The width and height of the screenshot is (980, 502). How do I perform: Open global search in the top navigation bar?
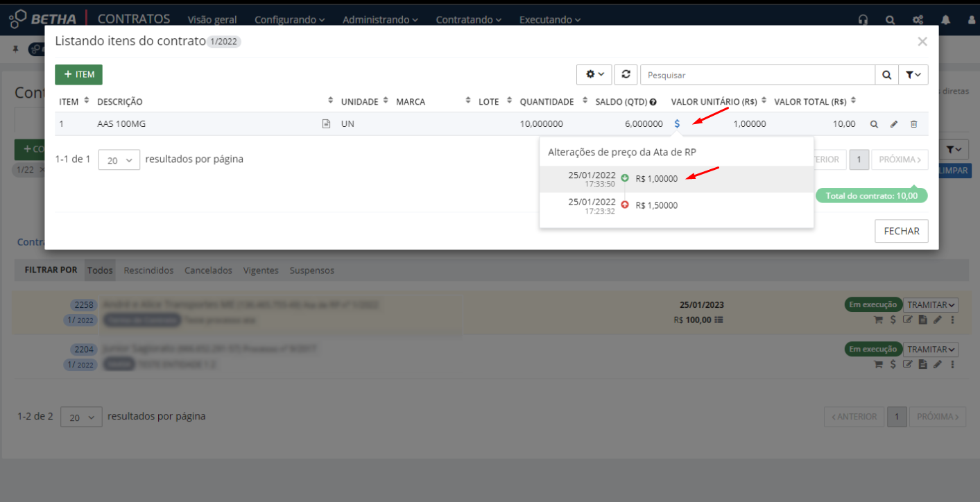890,19
